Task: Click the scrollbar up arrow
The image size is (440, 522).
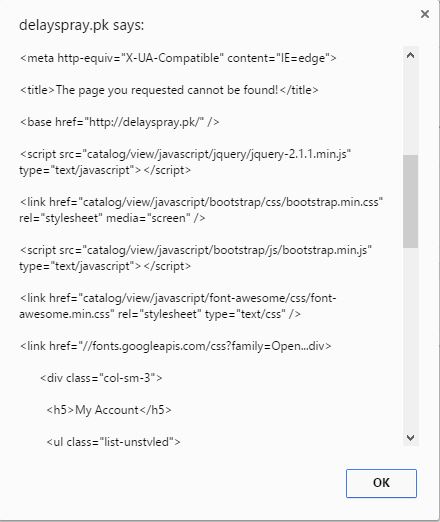Action: (x=411, y=56)
